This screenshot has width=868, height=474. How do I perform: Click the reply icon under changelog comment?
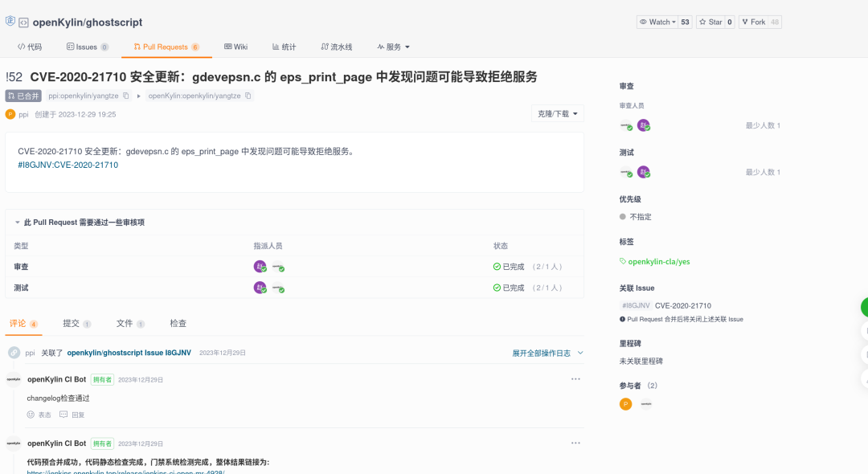coord(63,415)
